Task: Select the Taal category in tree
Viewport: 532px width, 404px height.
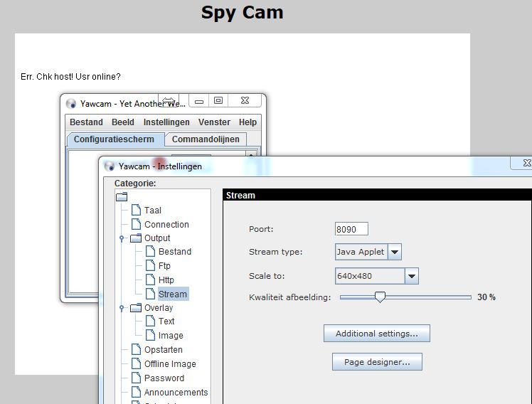Action: 152,211
